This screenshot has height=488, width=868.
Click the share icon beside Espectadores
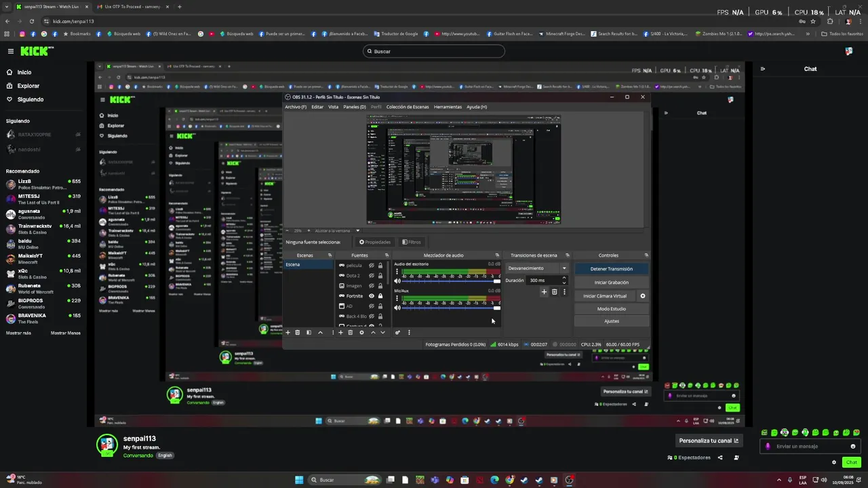(x=720, y=457)
